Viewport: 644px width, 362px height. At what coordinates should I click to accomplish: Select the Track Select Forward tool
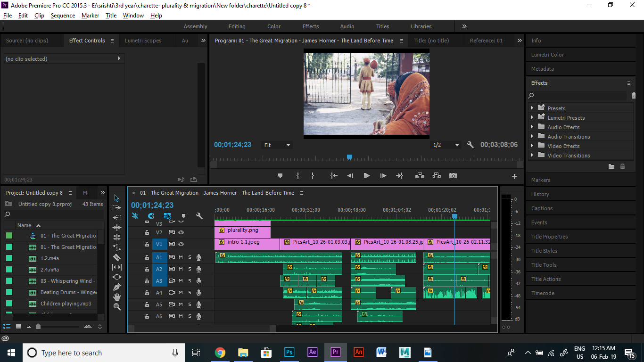click(117, 207)
